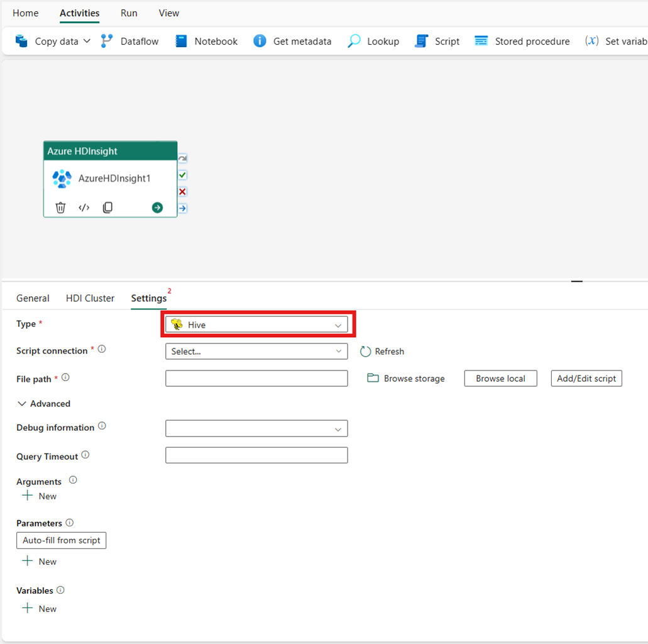The width and height of the screenshot is (648, 644).
Task: Click the On fail red X connector
Action: pos(182,192)
